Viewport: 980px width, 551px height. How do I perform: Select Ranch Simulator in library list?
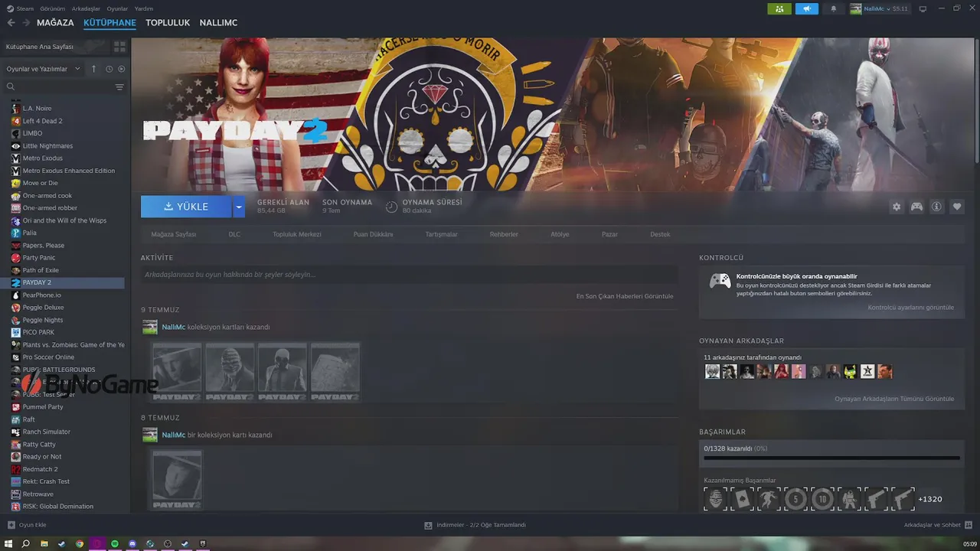coord(47,432)
